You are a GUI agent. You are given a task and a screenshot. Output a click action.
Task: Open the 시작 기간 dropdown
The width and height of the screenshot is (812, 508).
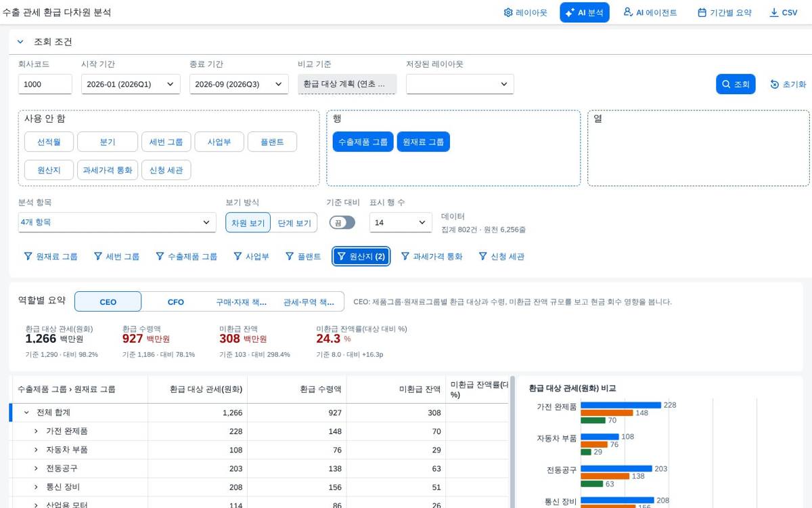point(131,84)
